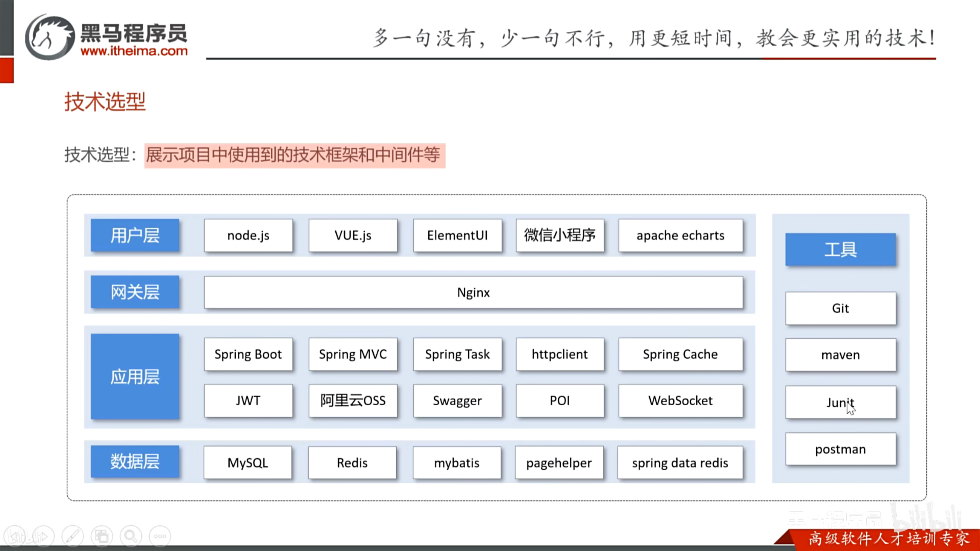Click the Spring Cache box
The height and width of the screenshot is (551, 980).
[x=681, y=354]
